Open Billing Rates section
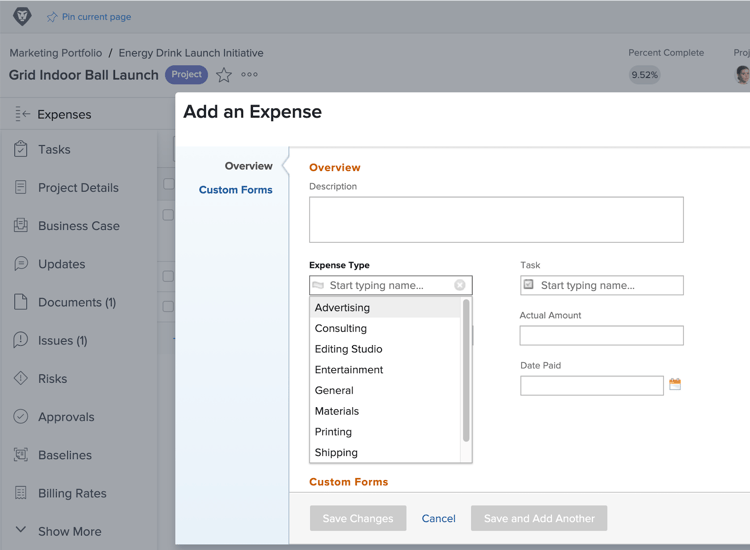This screenshot has height=550, width=750. [72, 493]
